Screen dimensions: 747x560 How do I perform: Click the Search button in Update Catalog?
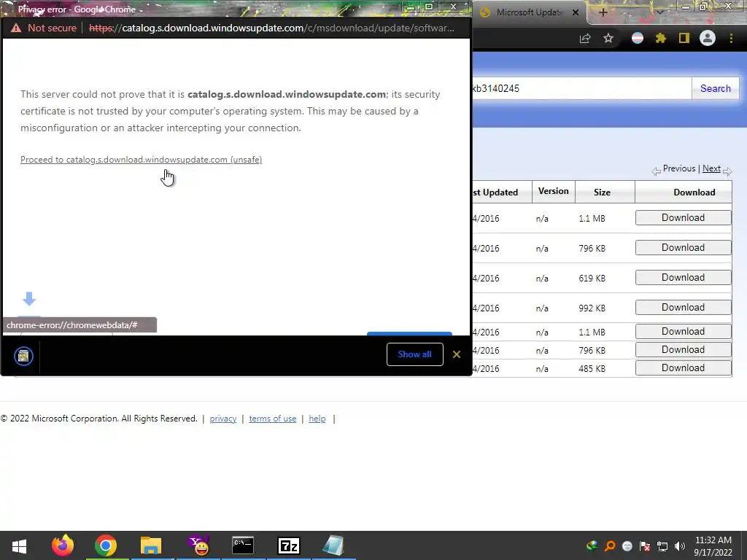click(x=715, y=88)
